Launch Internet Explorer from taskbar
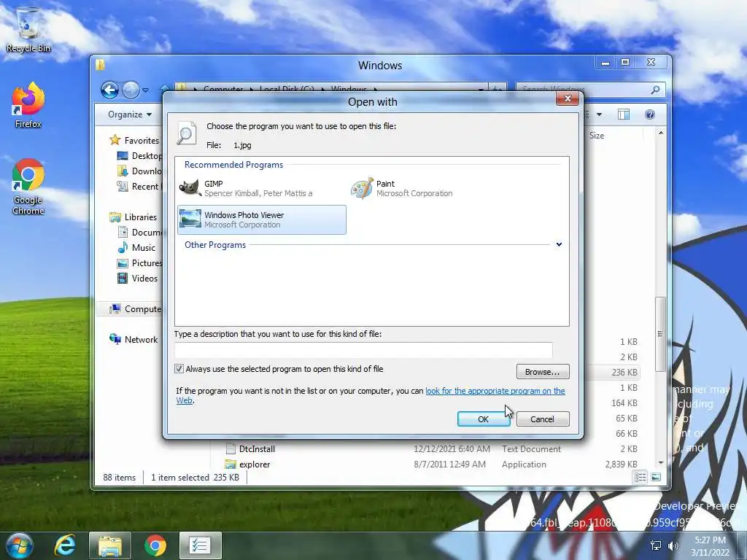747x560 pixels. point(65,545)
